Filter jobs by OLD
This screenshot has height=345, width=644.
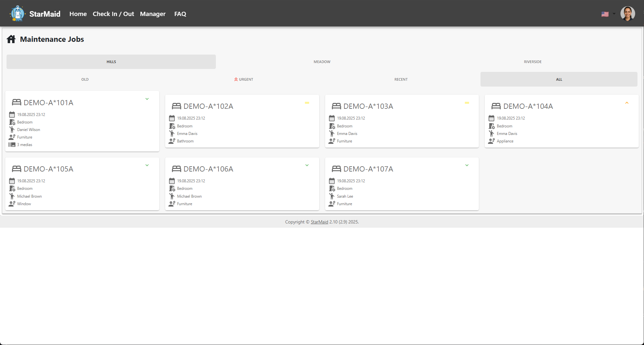tap(85, 79)
